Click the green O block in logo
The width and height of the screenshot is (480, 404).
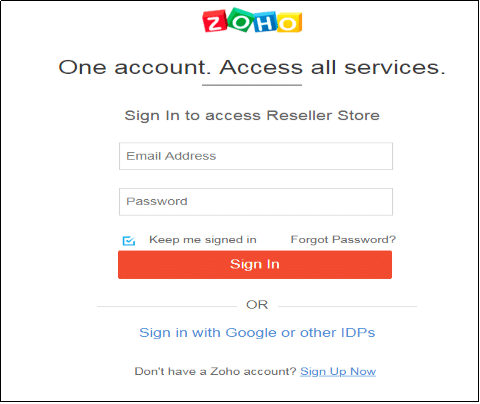tap(240, 20)
